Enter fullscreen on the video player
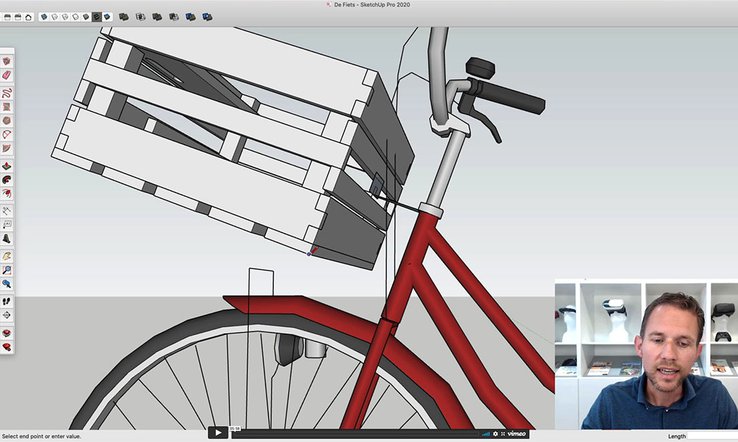 [x=506, y=434]
